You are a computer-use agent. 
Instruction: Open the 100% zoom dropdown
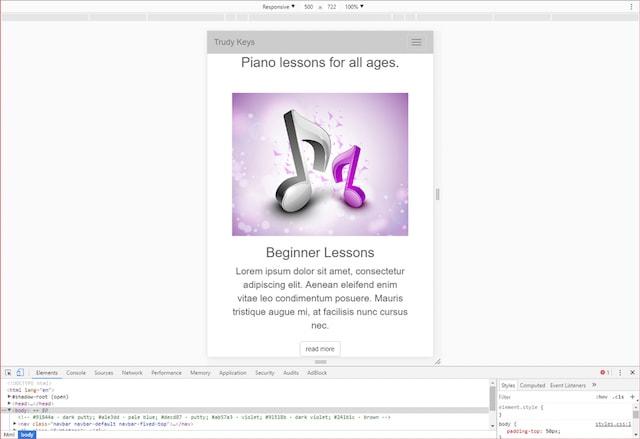pyautogui.click(x=354, y=6)
